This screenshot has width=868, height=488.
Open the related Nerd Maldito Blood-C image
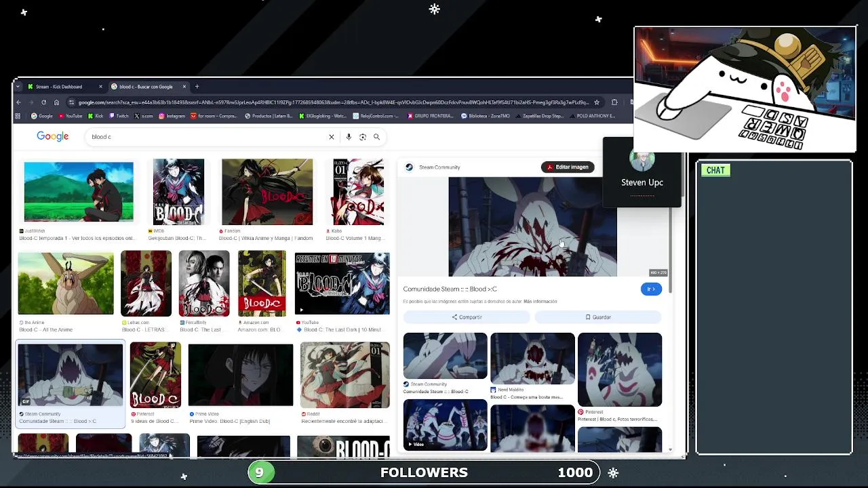(532, 359)
